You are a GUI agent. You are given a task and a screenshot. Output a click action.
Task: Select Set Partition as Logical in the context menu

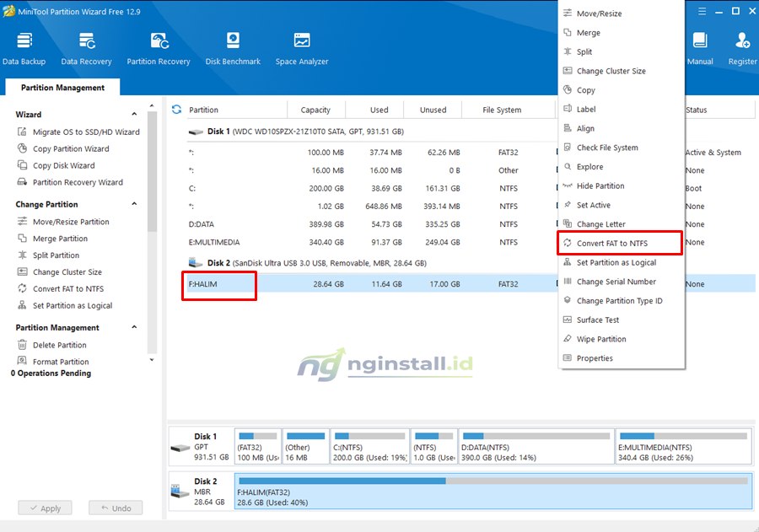[x=621, y=262]
